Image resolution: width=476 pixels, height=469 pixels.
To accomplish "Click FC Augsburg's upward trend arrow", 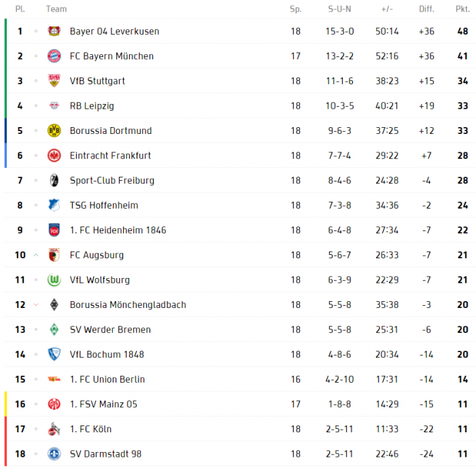I will coord(36,255).
